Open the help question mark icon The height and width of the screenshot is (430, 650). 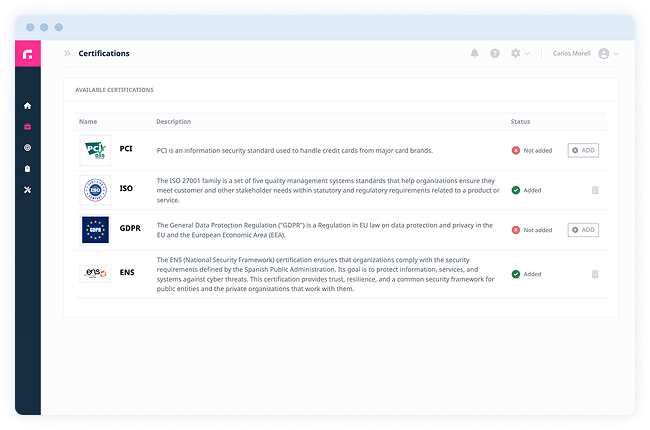click(495, 54)
